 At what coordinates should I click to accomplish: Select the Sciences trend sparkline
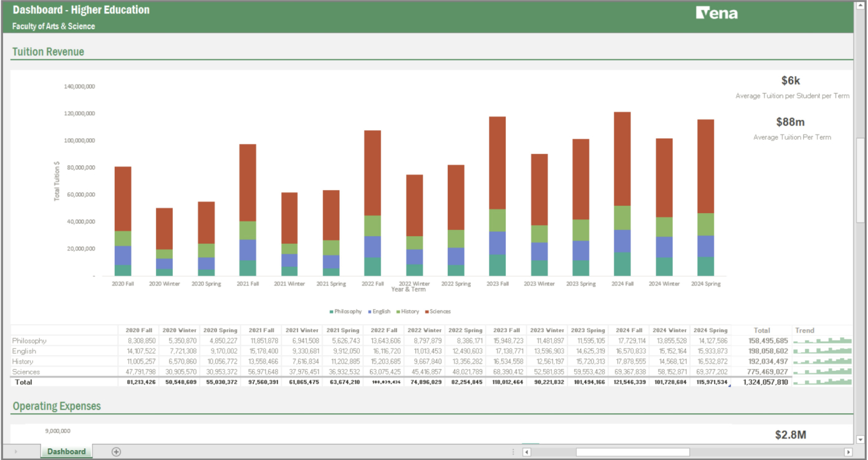822,371
